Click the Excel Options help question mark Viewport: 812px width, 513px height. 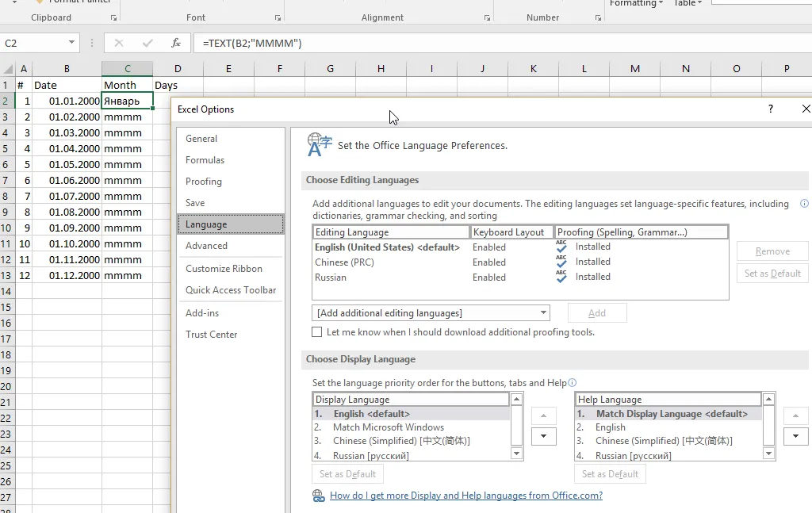770,109
